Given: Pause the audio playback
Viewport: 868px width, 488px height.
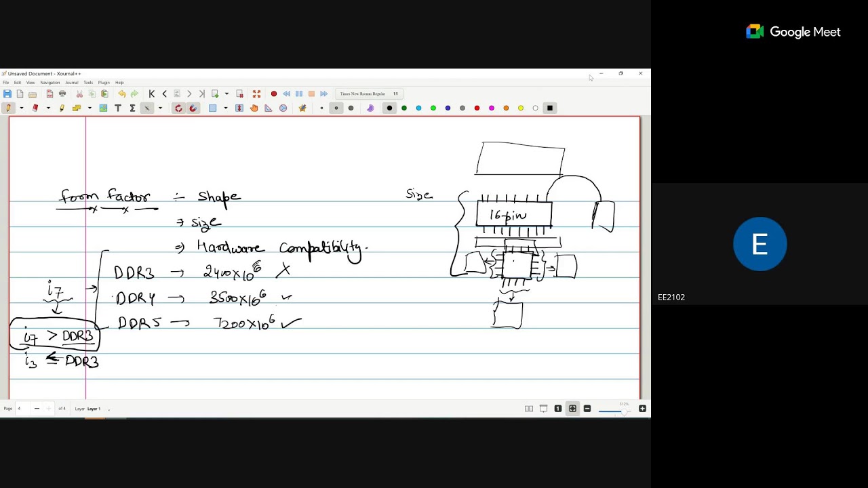Looking at the screenshot, I should (299, 94).
